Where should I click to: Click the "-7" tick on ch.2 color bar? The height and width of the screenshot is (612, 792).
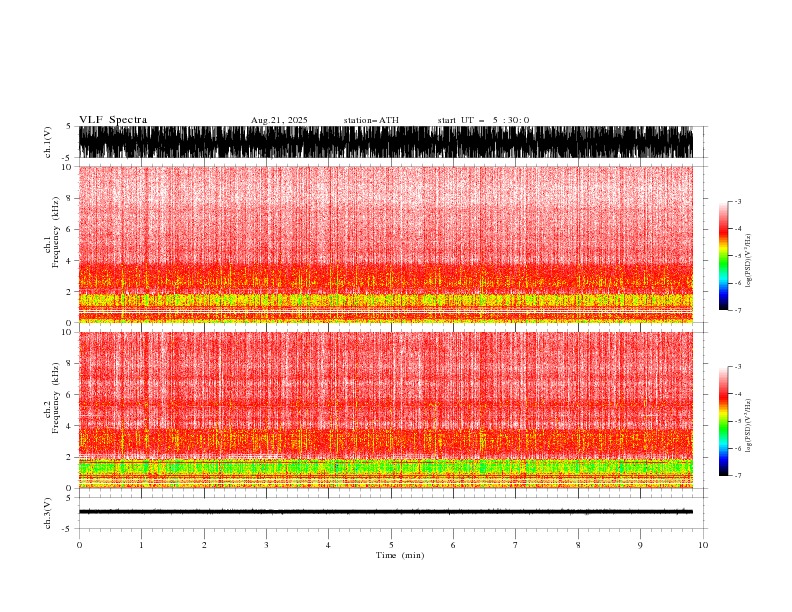click(x=737, y=476)
